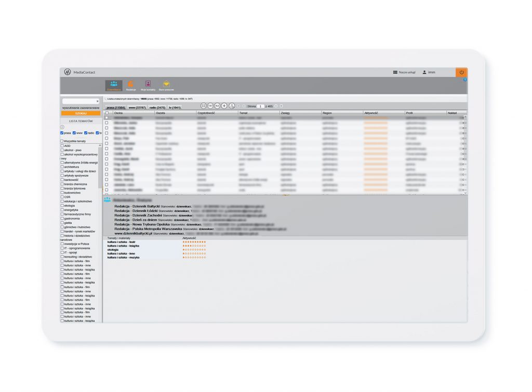Viewport: 532px width, 392px height.
Task: Switch to the www (22787) tab
Action: [137, 107]
